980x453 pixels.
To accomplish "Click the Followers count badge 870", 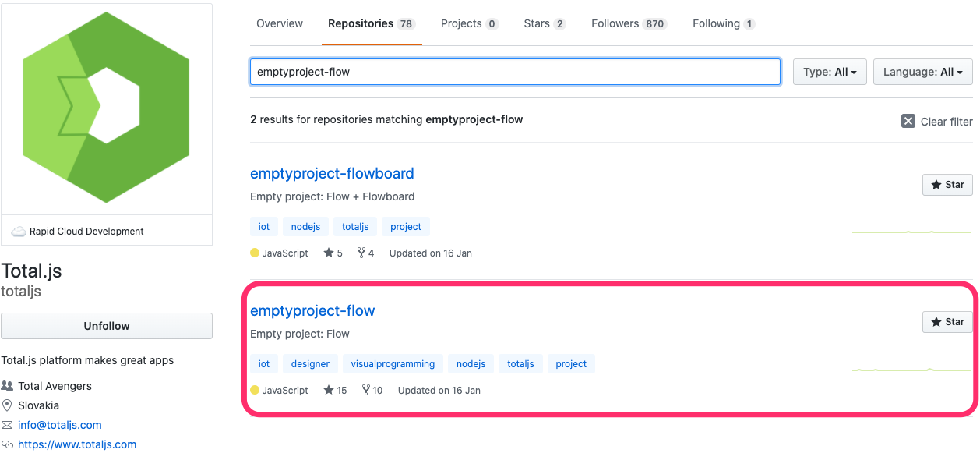I will 655,24.
